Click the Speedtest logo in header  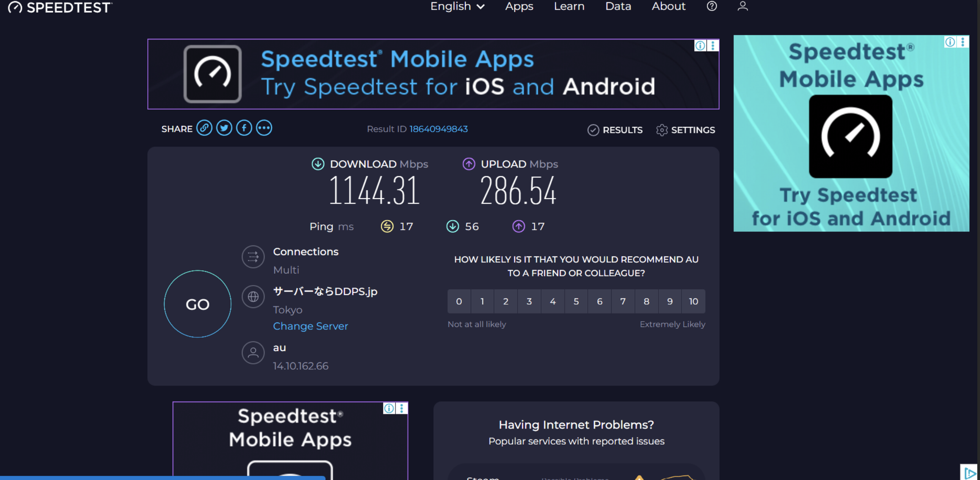(x=60, y=7)
